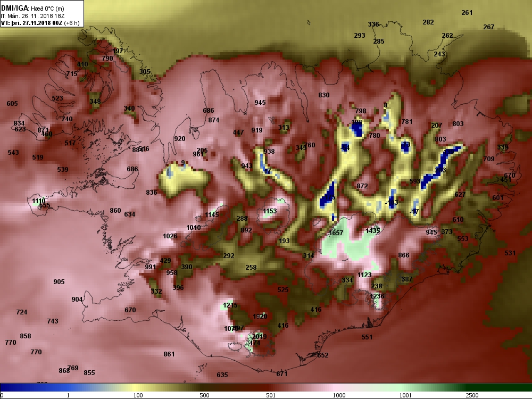Click the 2019 value near the south coast

coord(259,337)
